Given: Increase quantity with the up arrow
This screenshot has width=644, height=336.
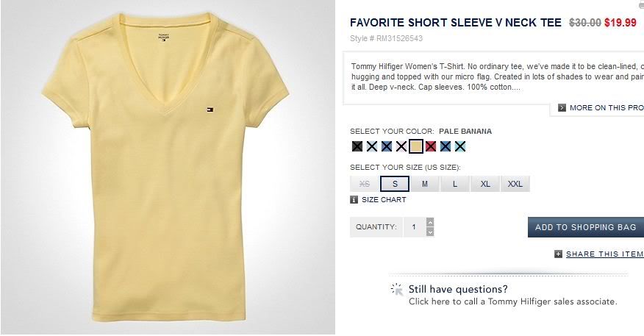Looking at the screenshot, I should 430,222.
